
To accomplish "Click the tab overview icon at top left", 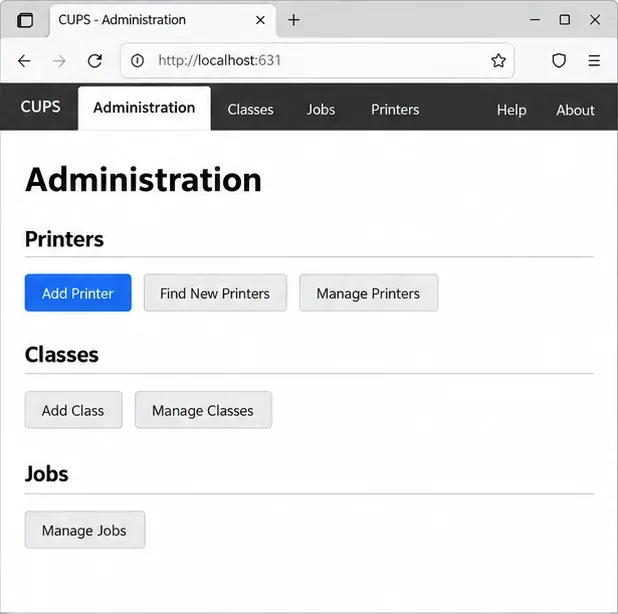I will 25,20.
